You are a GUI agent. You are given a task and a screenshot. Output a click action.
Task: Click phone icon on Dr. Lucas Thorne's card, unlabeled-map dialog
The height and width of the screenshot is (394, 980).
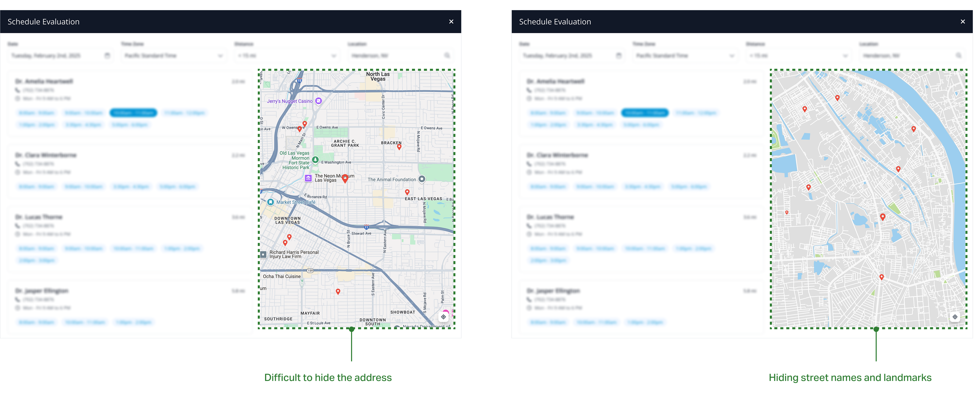(x=529, y=226)
